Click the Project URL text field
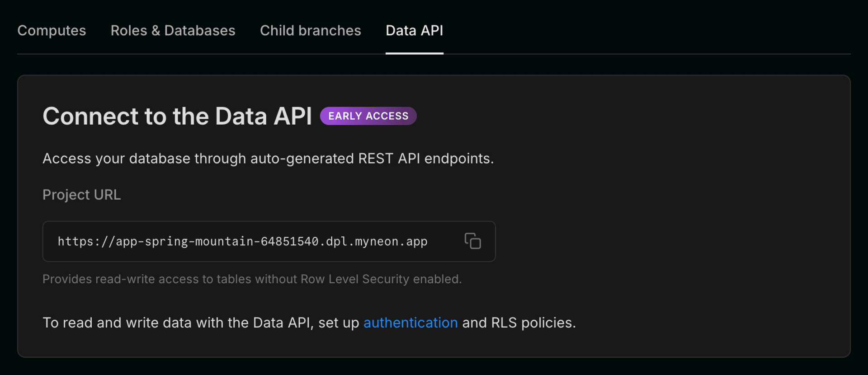868x375 pixels. pos(253,241)
